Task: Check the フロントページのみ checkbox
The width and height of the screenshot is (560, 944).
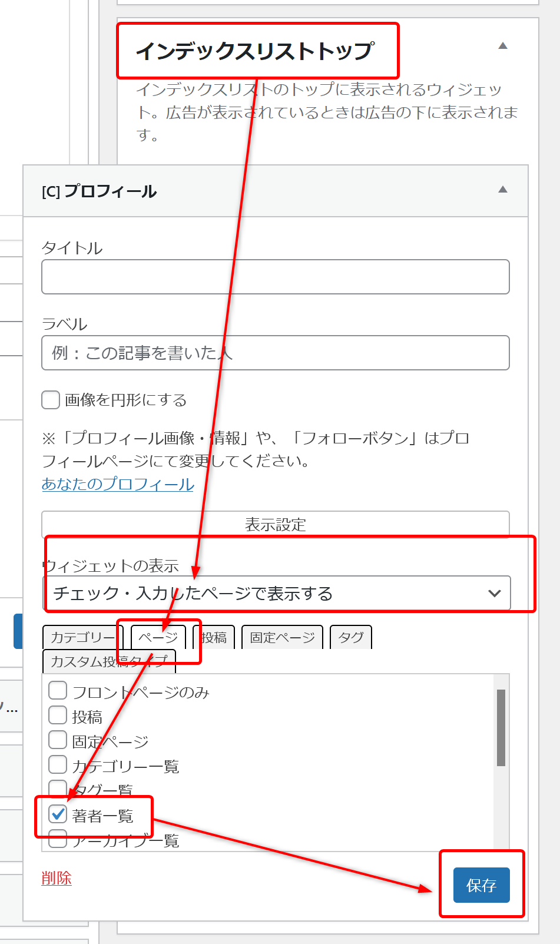Action: [x=58, y=690]
